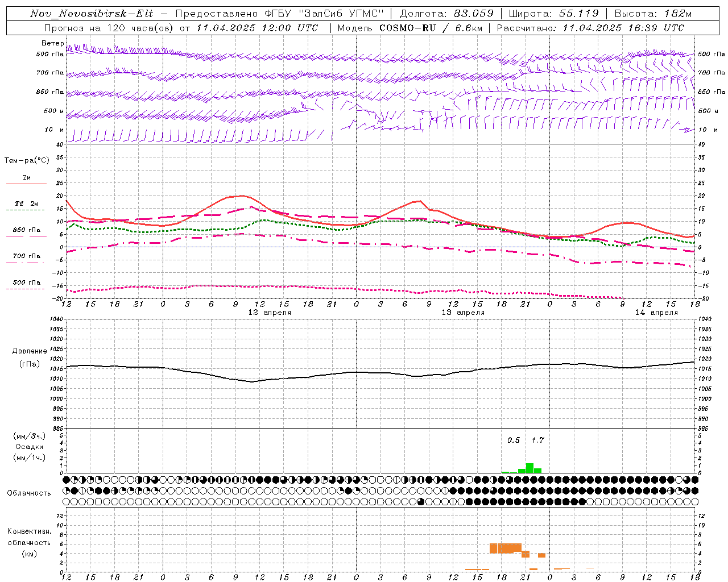Click the station name Nov_Novosibirsk-Elt

(92, 14)
